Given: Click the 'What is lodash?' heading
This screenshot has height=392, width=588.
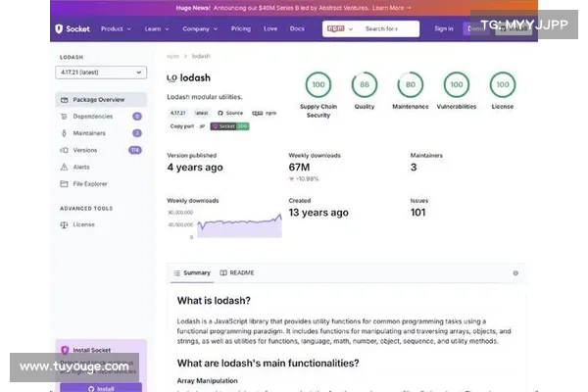Looking at the screenshot, I should (x=214, y=301).
